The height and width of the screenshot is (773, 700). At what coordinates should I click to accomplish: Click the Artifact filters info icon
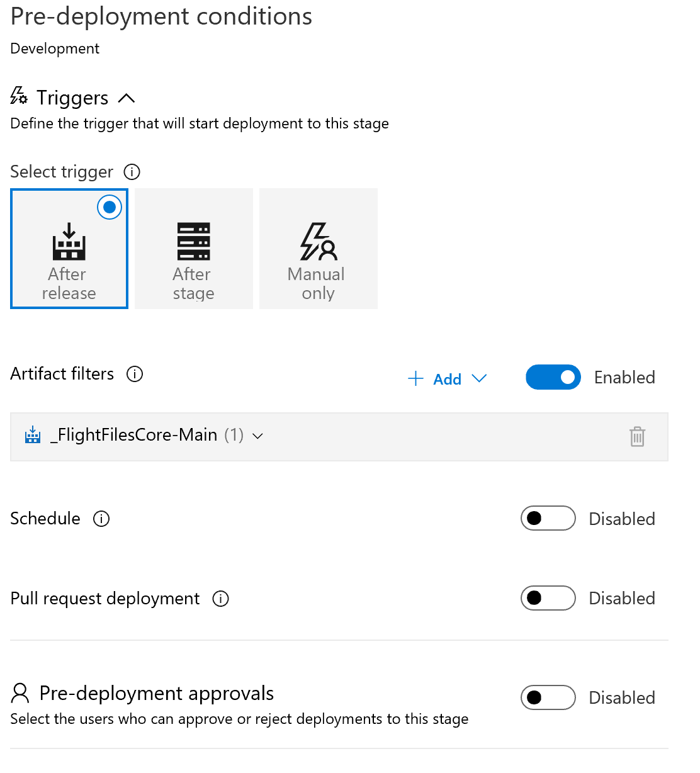click(135, 374)
